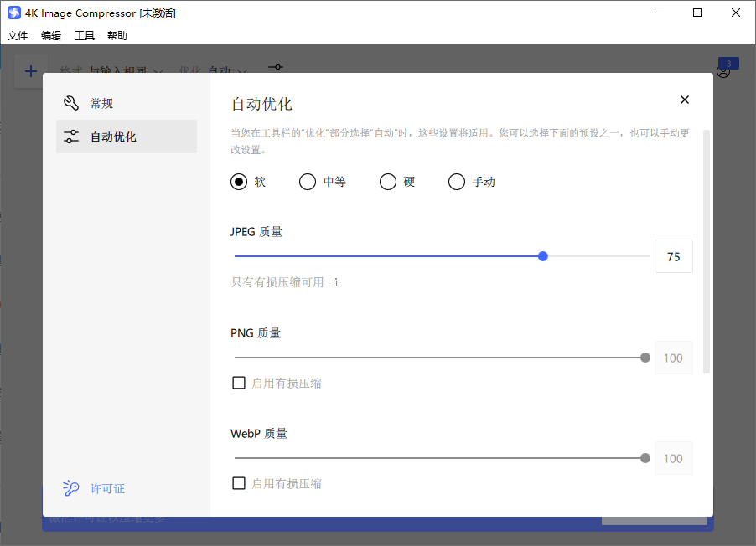Viewport: 756px width, 546px height.
Task: Open the 帮助 menu
Action: pyautogui.click(x=117, y=36)
